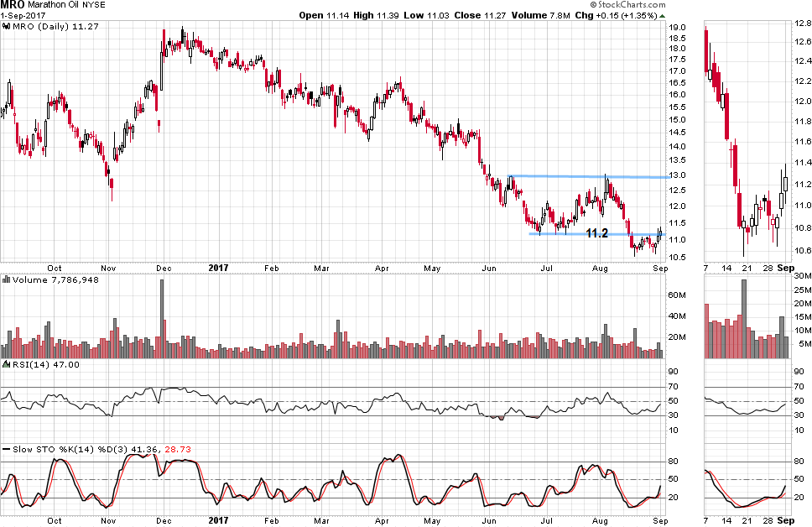Click the Slow STO %K(14) %D(3) label
This screenshot has width=812, height=527.
70,449
